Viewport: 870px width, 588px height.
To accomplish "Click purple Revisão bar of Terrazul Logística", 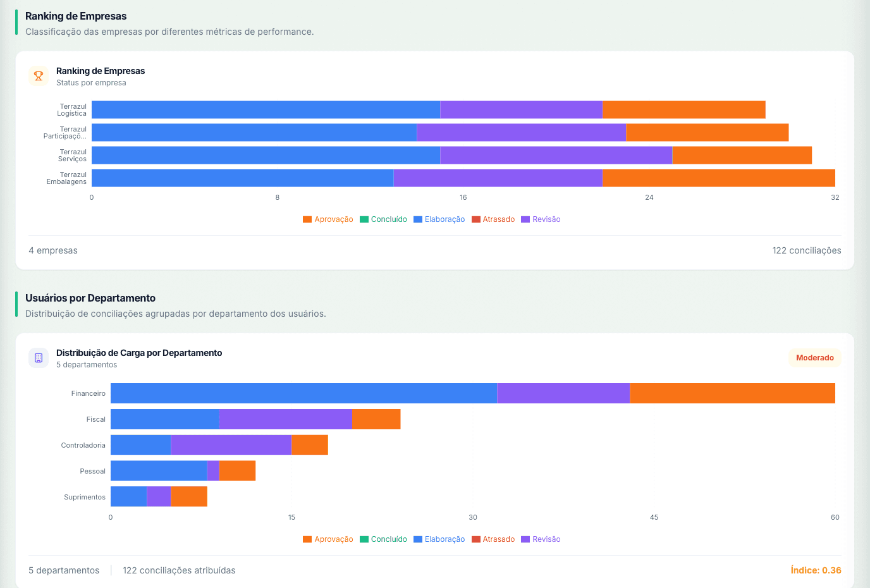I will (522, 110).
